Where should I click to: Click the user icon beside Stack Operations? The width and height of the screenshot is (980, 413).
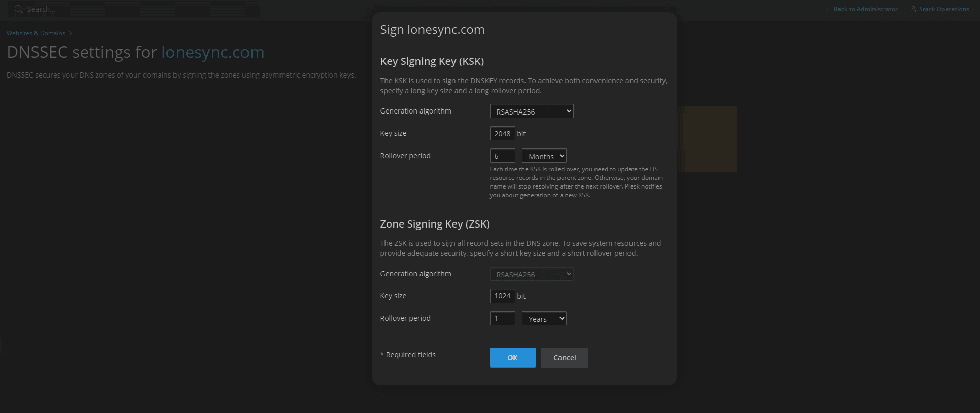pos(913,9)
